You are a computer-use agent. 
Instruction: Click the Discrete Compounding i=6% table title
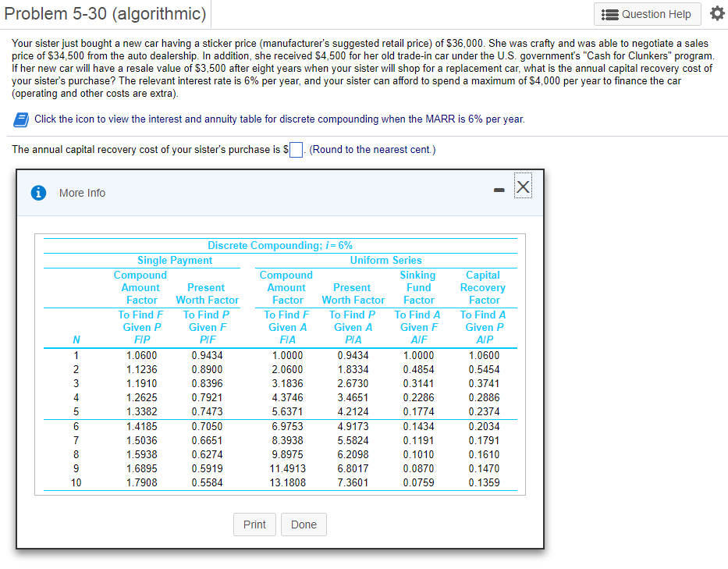pyautogui.click(x=279, y=245)
